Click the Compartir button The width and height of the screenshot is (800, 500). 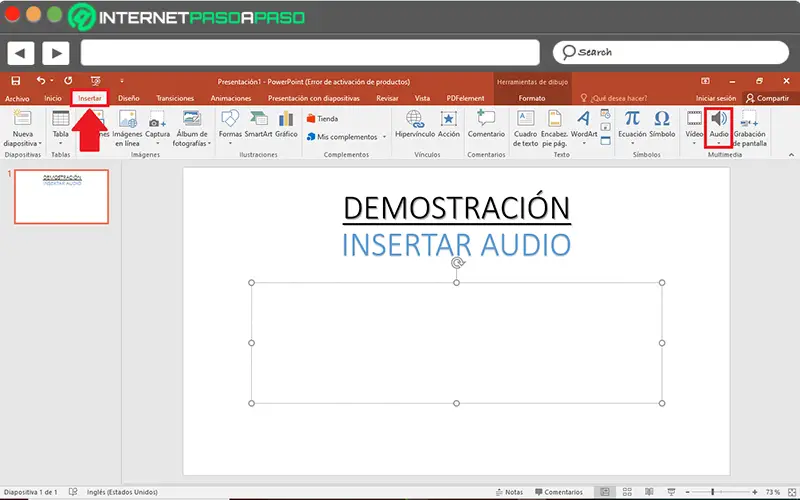(767, 98)
